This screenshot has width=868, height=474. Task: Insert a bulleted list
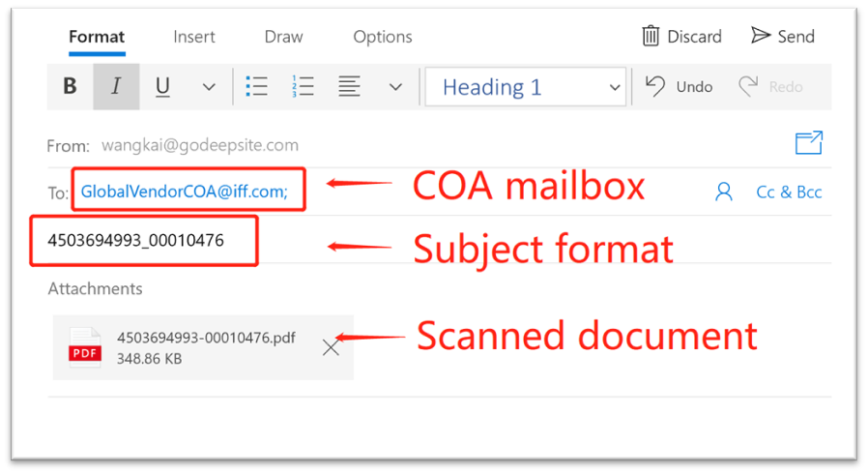tap(256, 87)
